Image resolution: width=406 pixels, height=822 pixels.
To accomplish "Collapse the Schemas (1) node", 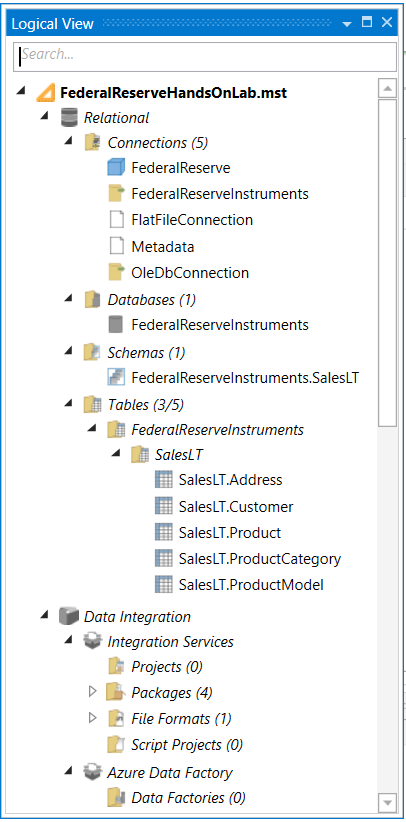I will 68,350.
